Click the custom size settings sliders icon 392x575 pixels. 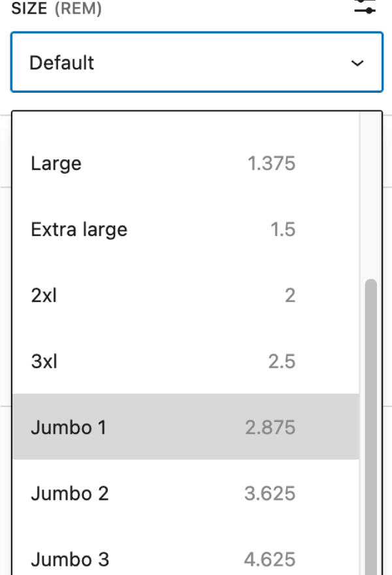[365, 5]
